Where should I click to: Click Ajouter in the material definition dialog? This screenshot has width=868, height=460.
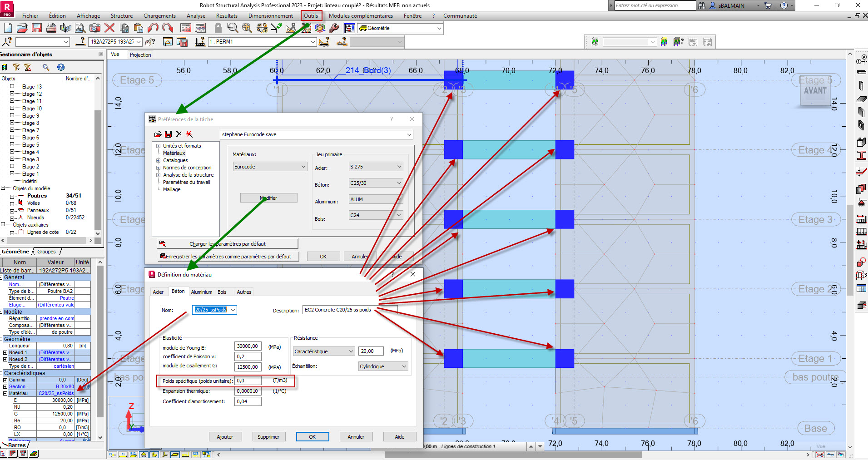(225, 436)
